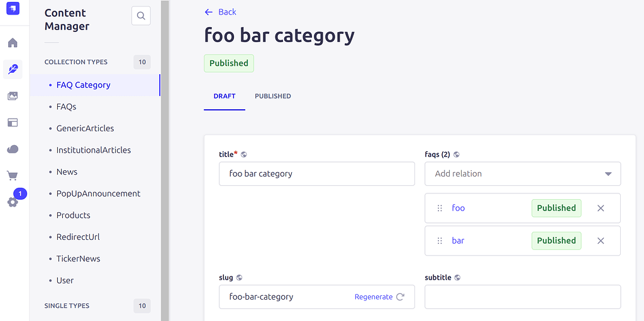644x321 pixels.
Task: Open the Products collection type
Action: tap(74, 215)
